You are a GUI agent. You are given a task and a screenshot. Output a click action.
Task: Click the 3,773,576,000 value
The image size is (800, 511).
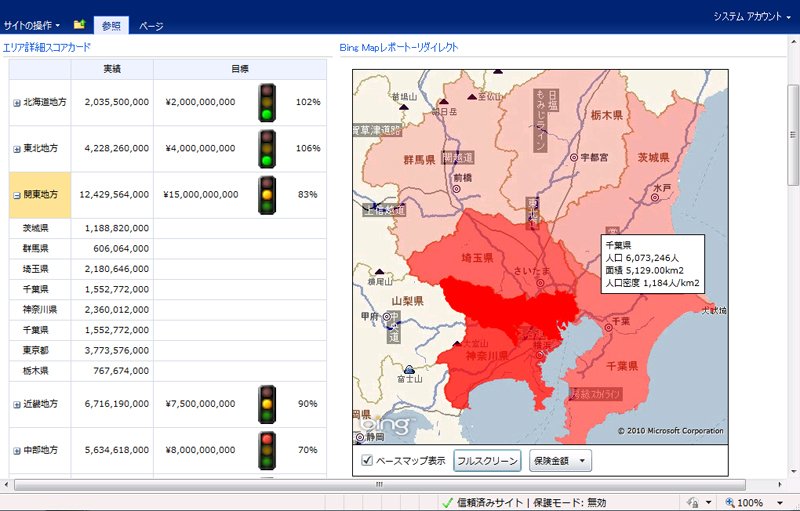click(117, 350)
